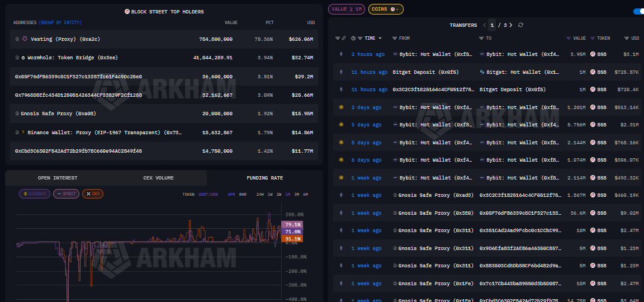Screen dimensions: 644x302
Task: Select the USDT/USD margin option
Action: [x=208, y=195]
